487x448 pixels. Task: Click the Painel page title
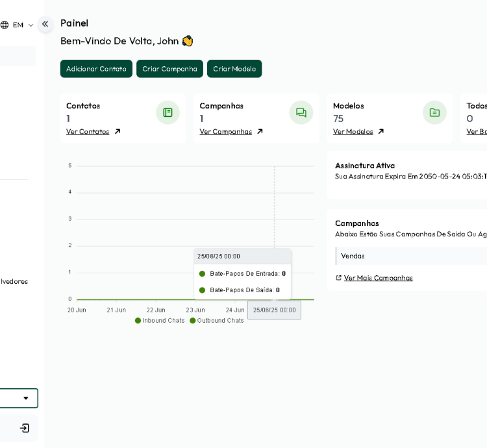pyautogui.click(x=74, y=23)
